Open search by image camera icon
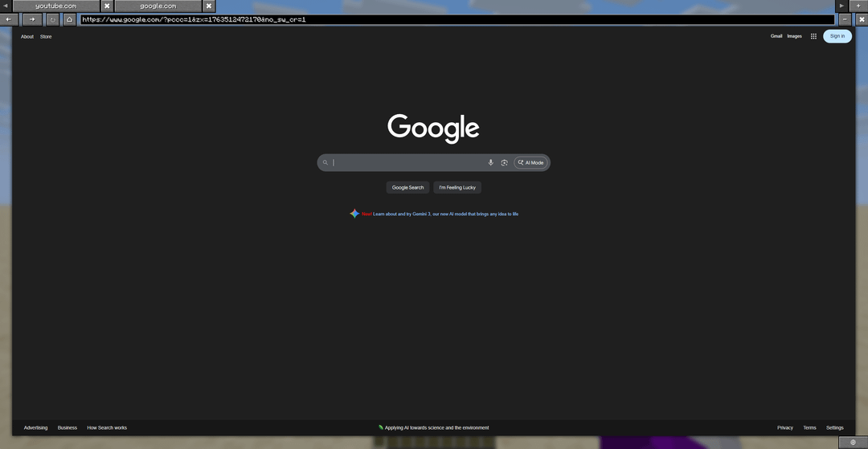 (504, 163)
